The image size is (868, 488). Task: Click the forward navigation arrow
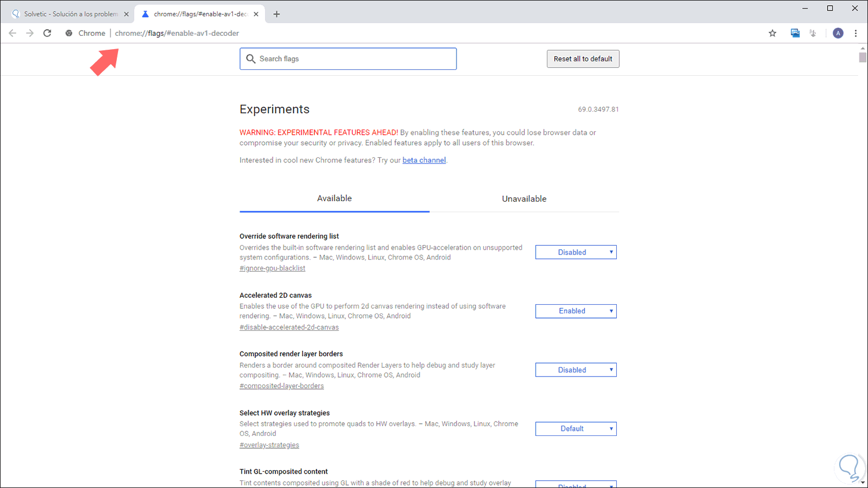click(30, 33)
